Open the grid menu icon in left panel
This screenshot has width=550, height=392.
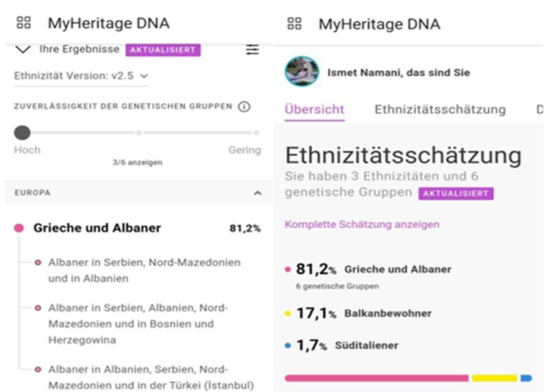[23, 23]
